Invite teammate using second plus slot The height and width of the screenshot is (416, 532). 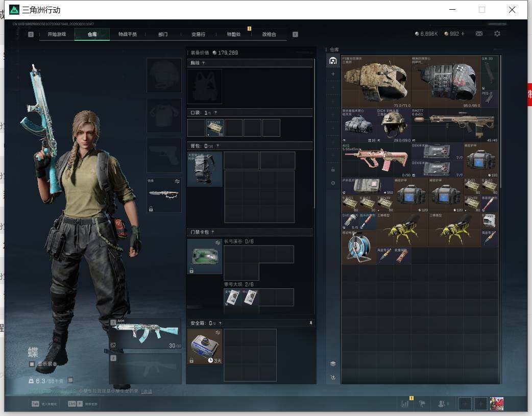tap(480, 404)
